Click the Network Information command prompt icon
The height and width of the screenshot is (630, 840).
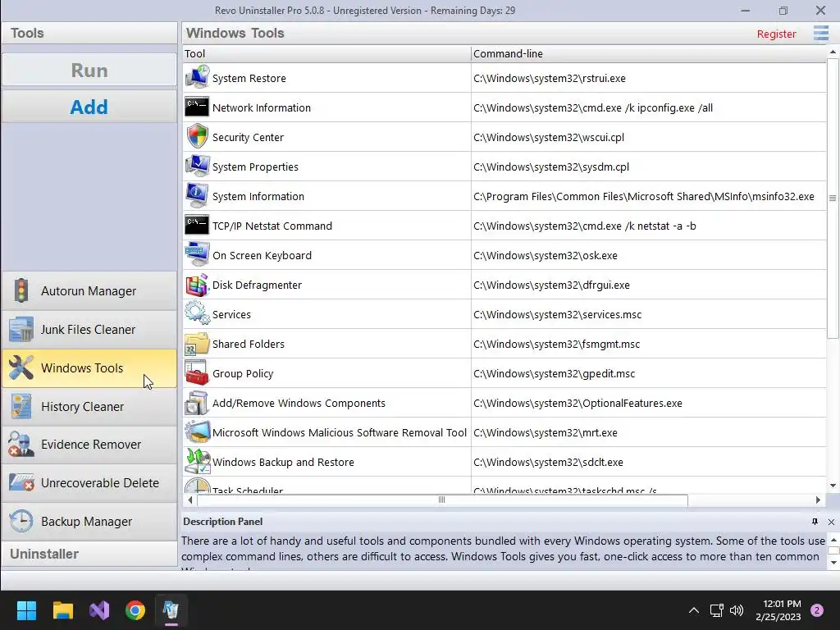point(197,107)
